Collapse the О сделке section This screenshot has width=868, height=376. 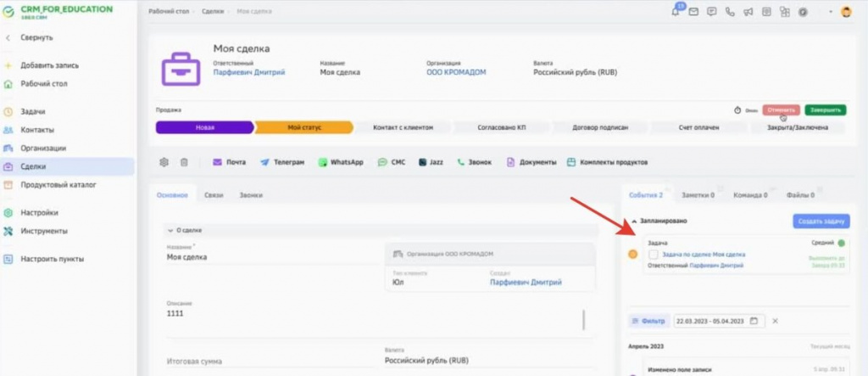(170, 230)
